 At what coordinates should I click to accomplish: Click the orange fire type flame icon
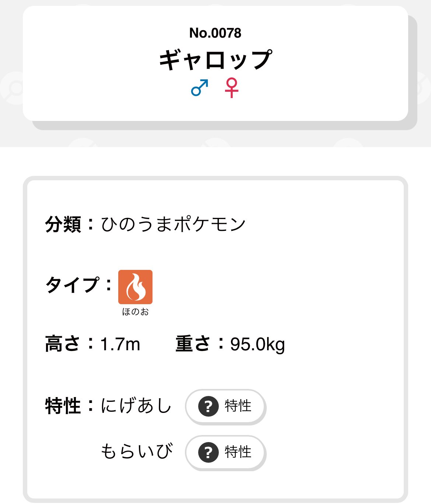135,287
